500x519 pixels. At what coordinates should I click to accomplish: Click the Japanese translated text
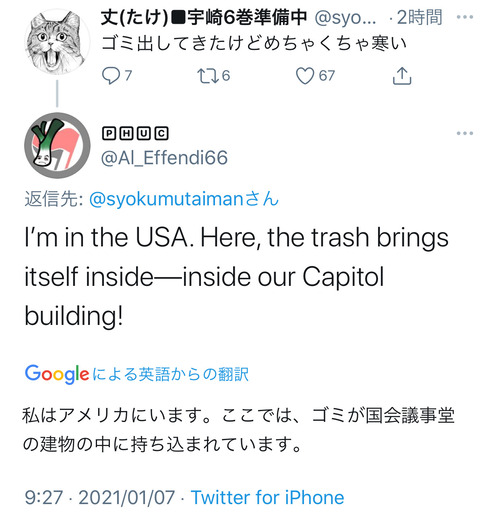(x=239, y=430)
